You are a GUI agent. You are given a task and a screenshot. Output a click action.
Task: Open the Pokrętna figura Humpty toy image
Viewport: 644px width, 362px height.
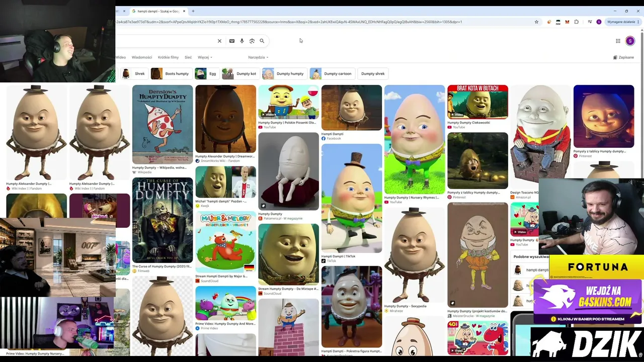point(352,307)
